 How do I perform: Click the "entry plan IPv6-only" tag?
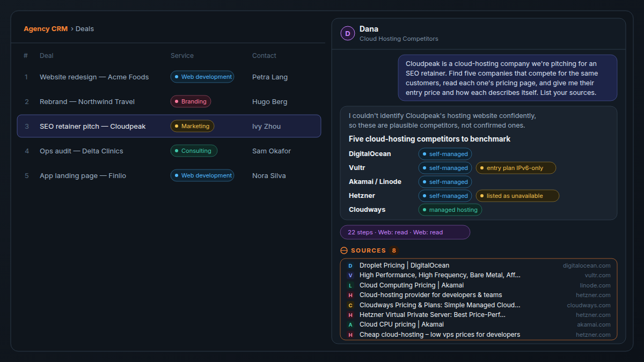click(x=516, y=168)
